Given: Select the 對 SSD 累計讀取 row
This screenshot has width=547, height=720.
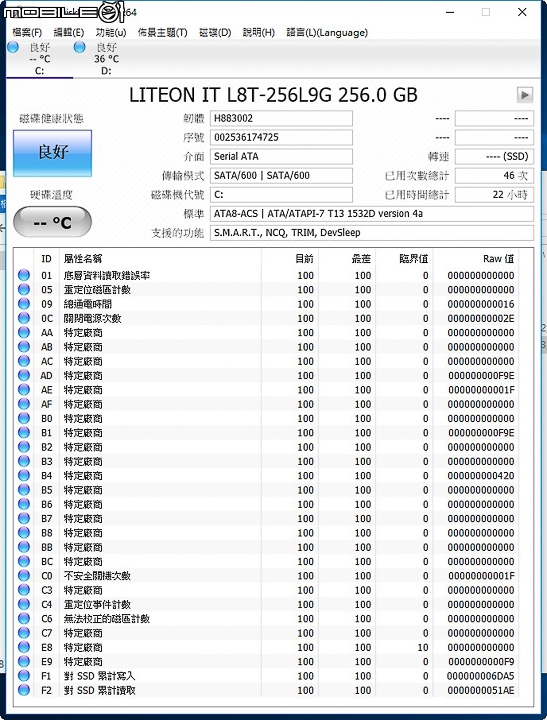Looking at the screenshot, I should [266, 690].
